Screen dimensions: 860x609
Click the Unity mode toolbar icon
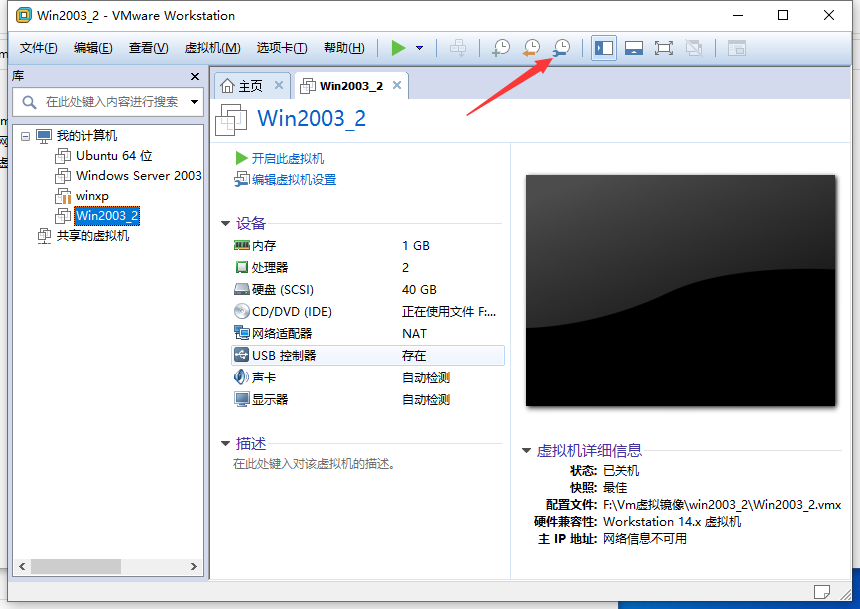pos(694,48)
